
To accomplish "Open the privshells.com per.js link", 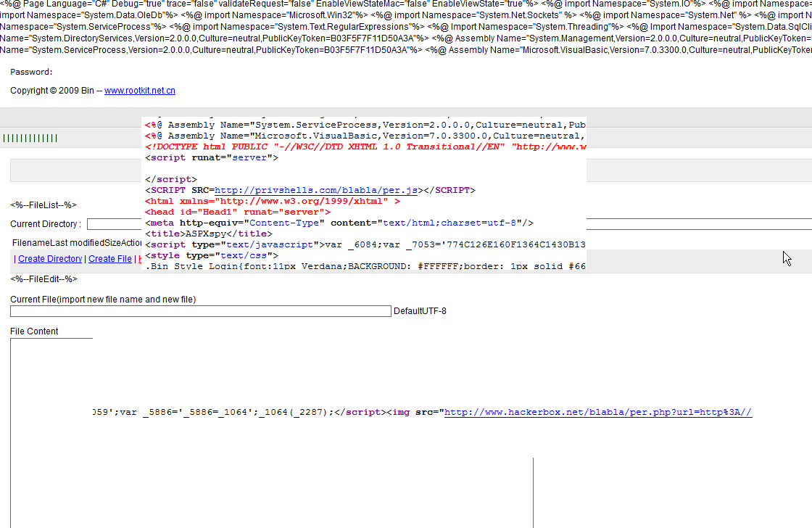I will click(x=316, y=190).
